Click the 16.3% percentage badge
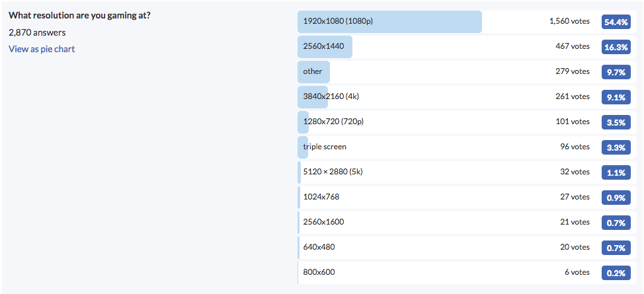Image resolution: width=644 pixels, height=294 pixels. click(x=615, y=47)
